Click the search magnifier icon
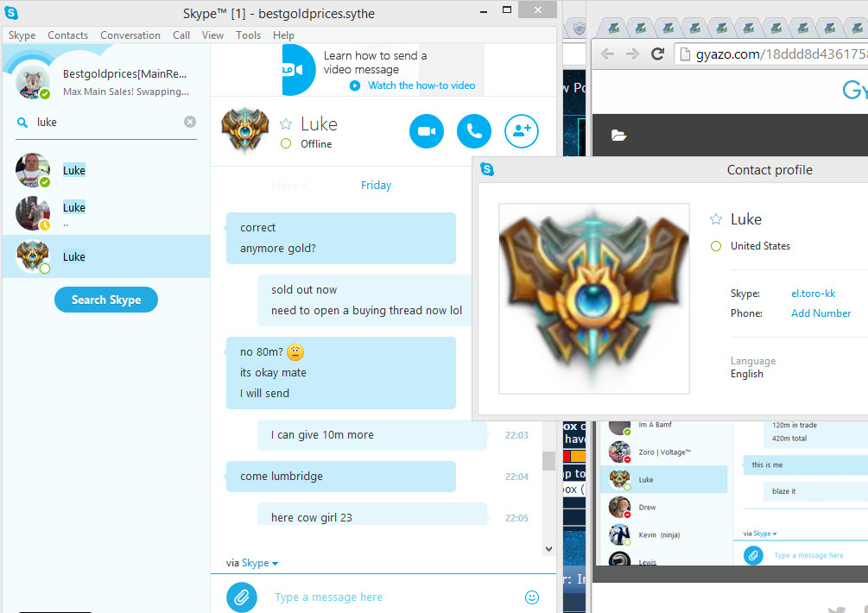 coord(22,123)
